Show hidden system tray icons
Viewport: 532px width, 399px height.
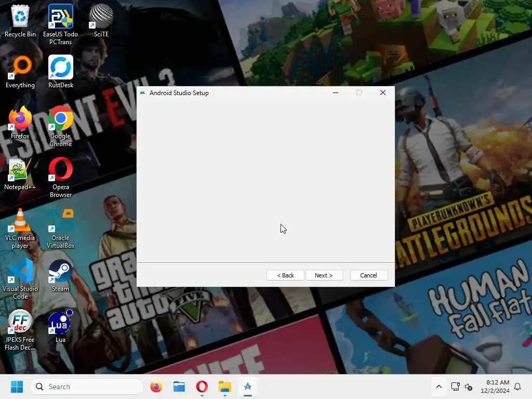(438, 387)
